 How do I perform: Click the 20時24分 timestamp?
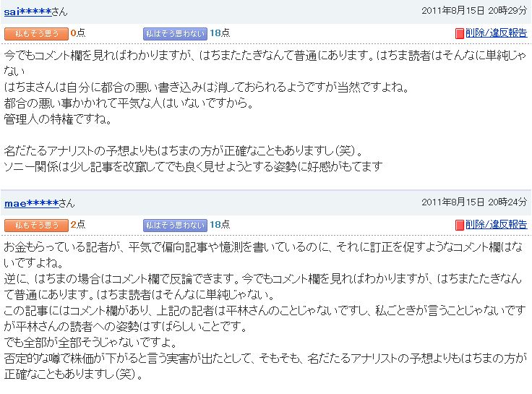point(507,202)
